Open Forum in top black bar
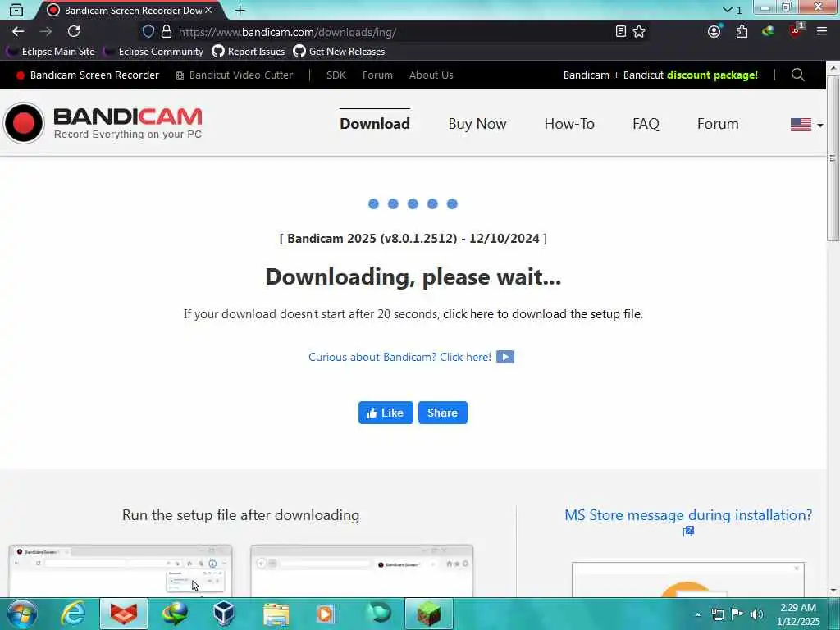The image size is (840, 630). click(377, 75)
